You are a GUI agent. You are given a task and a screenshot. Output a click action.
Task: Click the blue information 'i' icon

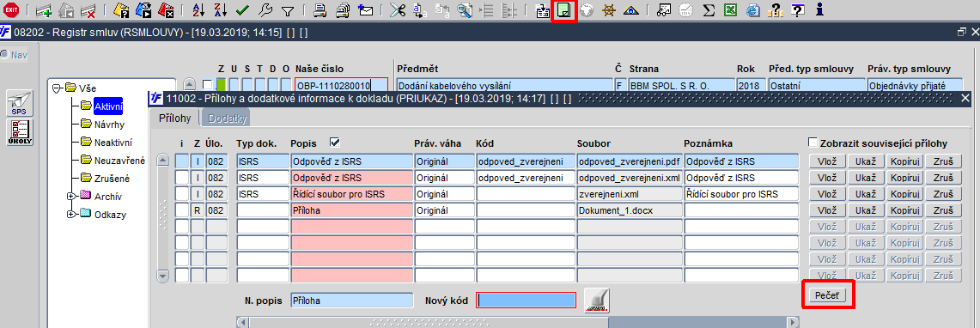point(820,10)
